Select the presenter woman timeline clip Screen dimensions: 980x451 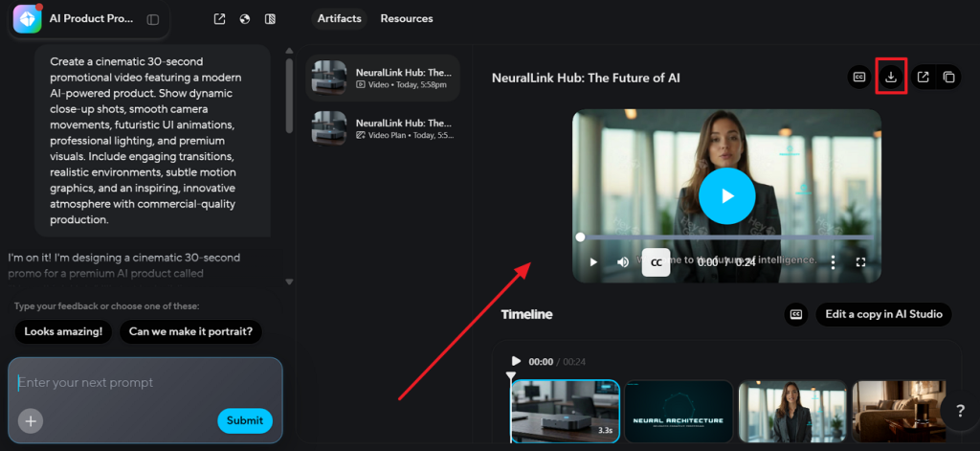792,411
